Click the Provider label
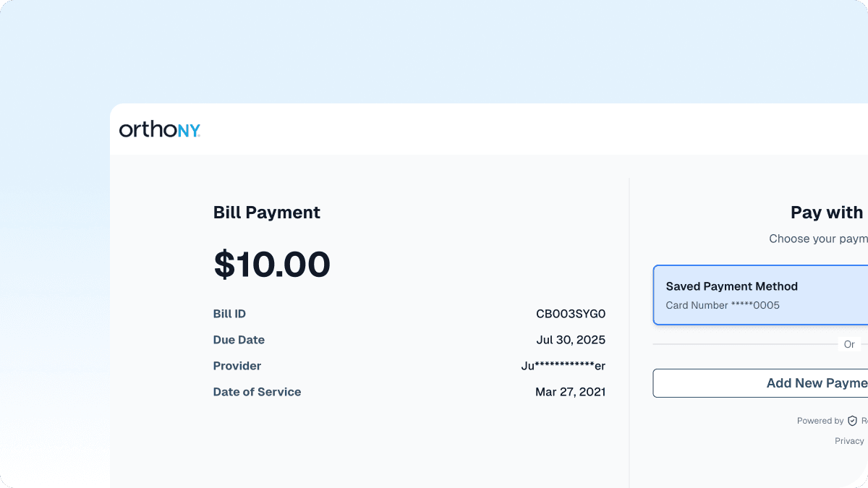The width and height of the screenshot is (868, 488). point(237,366)
